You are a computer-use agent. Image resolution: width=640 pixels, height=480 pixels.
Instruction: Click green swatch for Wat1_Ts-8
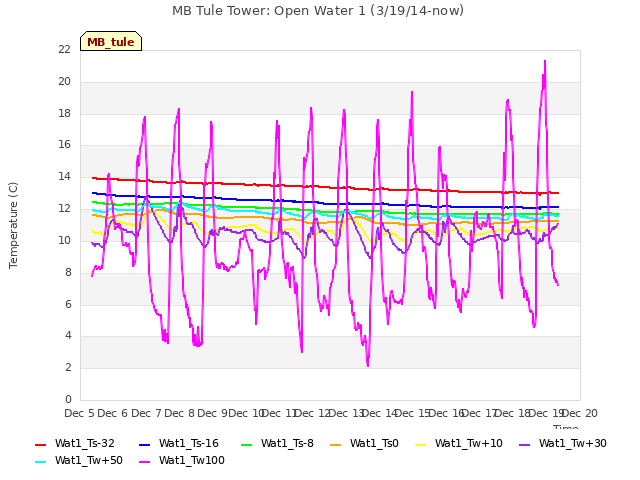(247, 444)
